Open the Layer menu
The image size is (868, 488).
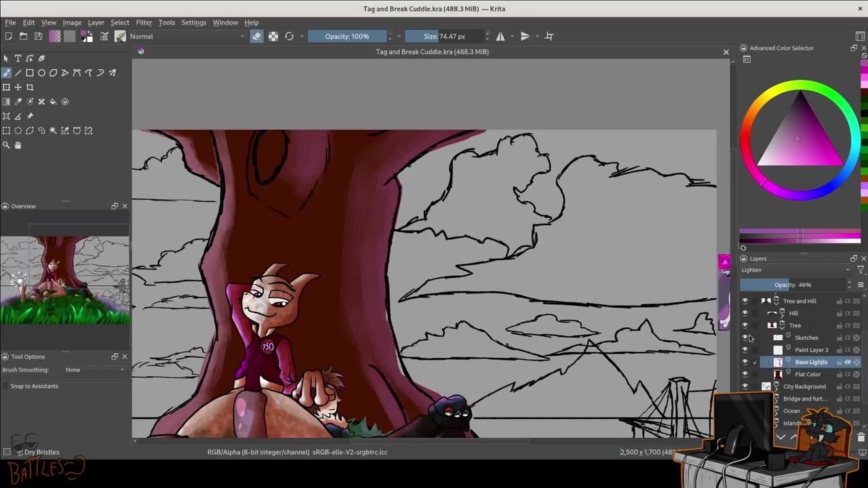96,22
